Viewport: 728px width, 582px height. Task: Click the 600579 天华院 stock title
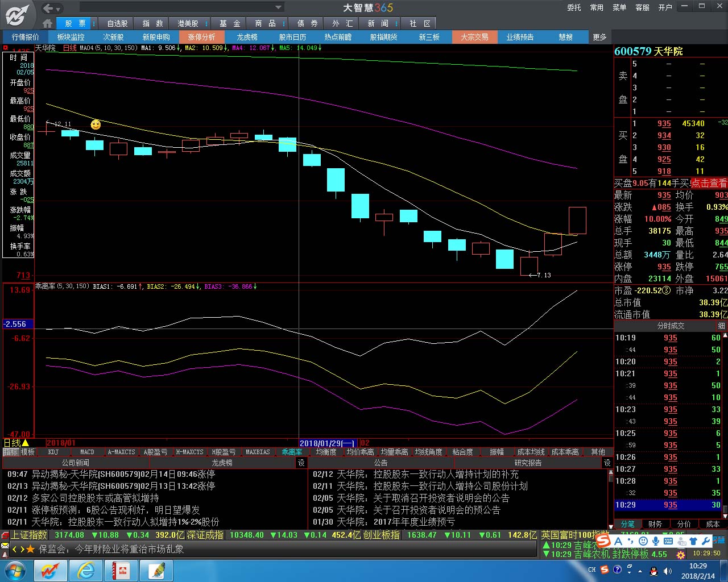click(648, 51)
